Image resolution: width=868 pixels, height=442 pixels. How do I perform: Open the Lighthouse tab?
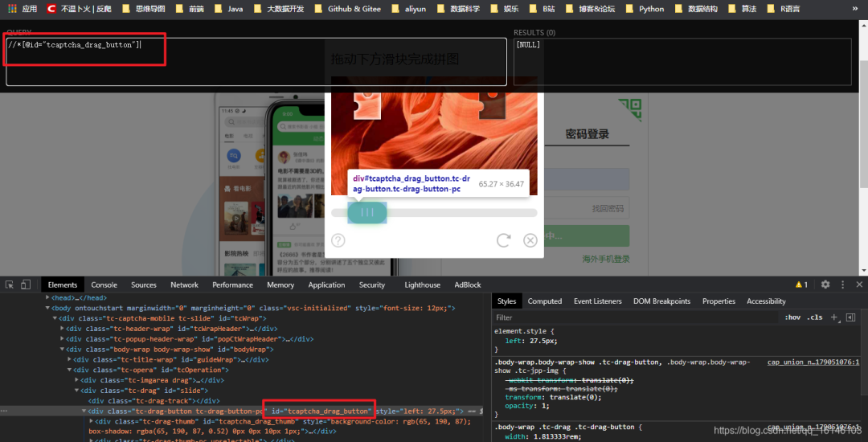[423, 285]
